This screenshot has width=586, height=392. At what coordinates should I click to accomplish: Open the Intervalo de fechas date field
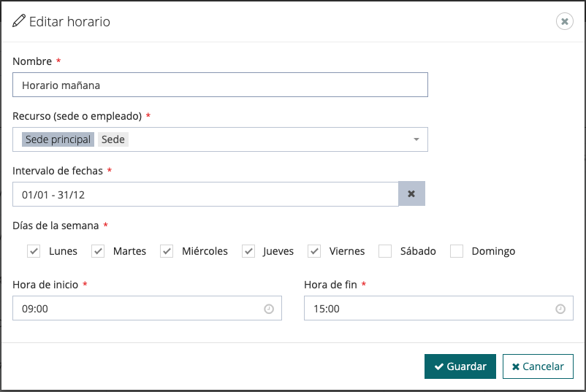[x=205, y=194]
